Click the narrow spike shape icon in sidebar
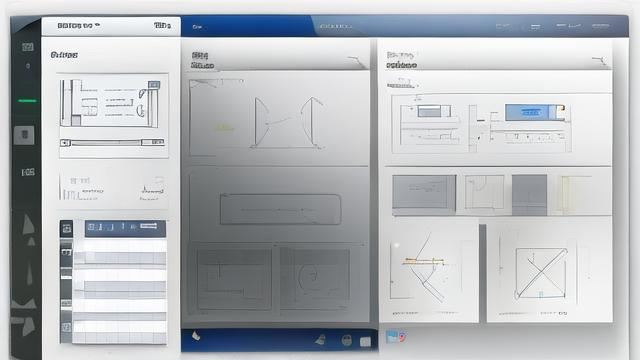The image size is (640, 360). (x=29, y=273)
